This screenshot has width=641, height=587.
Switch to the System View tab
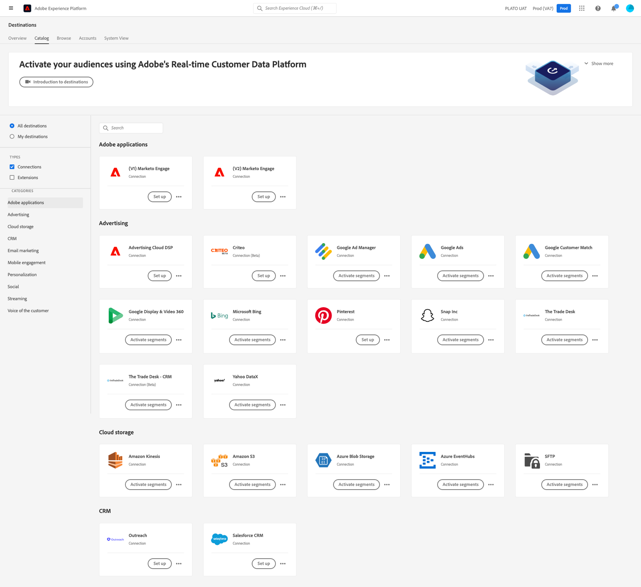click(116, 38)
